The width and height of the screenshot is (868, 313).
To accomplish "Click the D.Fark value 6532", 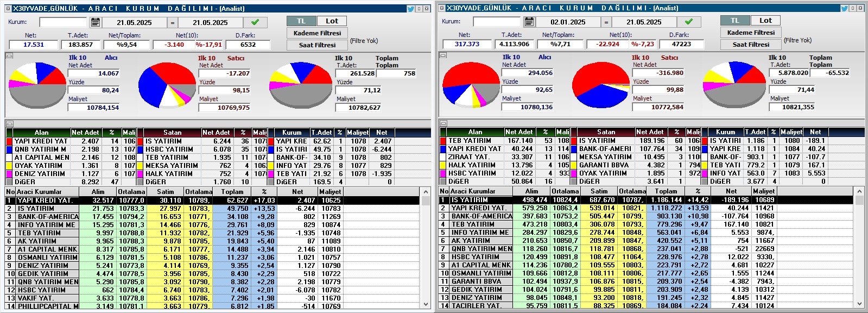I will (248, 45).
